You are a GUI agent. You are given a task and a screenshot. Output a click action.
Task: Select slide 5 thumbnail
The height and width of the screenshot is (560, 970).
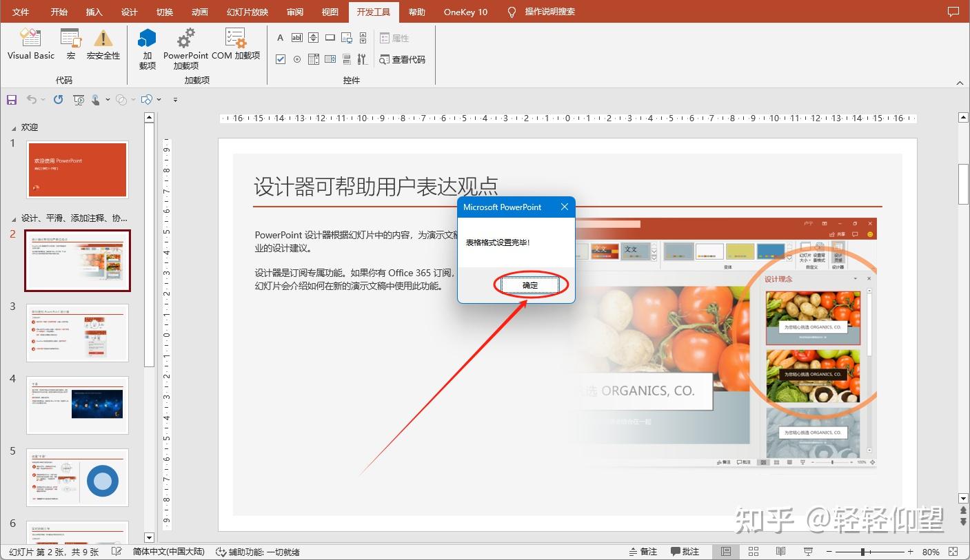(x=77, y=477)
